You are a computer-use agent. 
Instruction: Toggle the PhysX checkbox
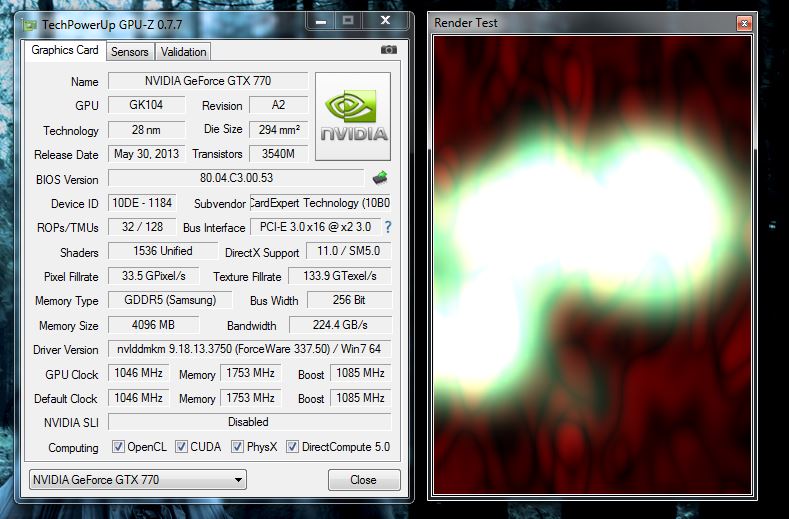[x=237, y=447]
